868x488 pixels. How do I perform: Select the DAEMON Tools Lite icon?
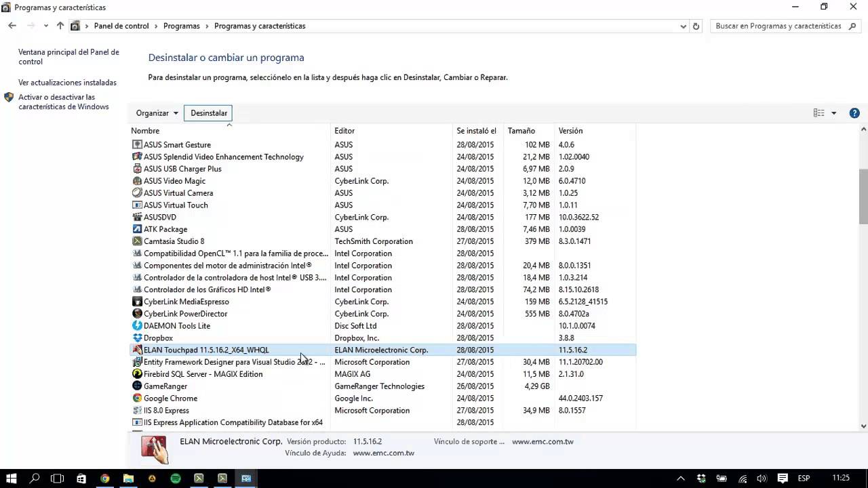pyautogui.click(x=137, y=326)
